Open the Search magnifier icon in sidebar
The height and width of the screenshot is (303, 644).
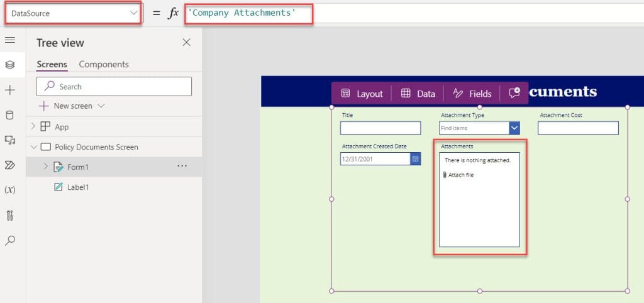point(10,240)
